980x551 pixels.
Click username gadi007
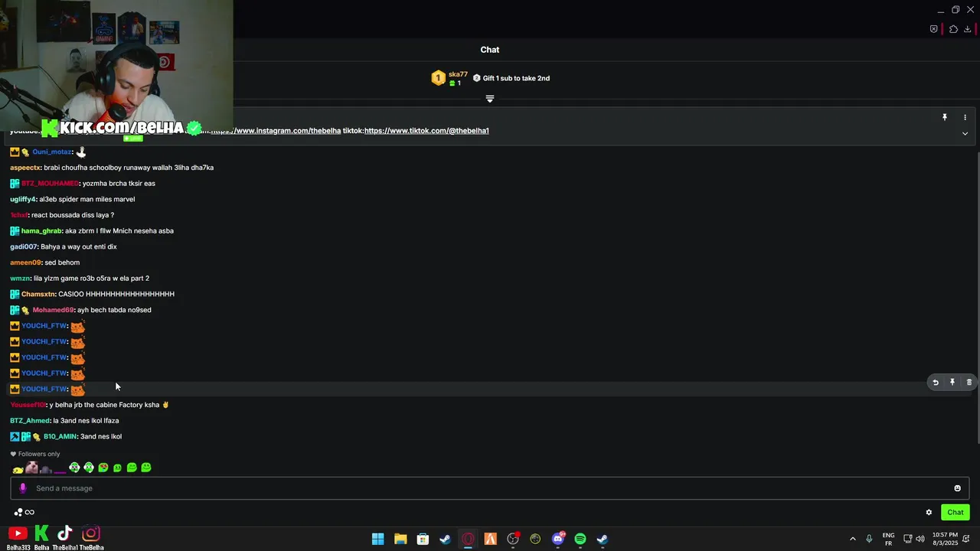coord(24,246)
